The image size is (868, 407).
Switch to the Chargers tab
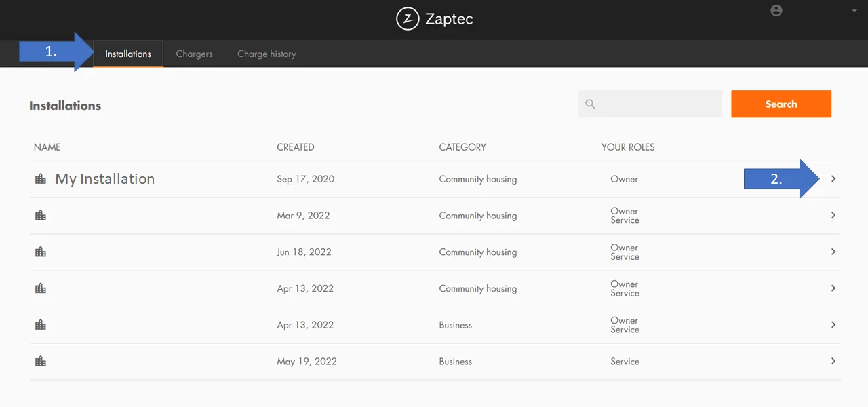click(194, 54)
